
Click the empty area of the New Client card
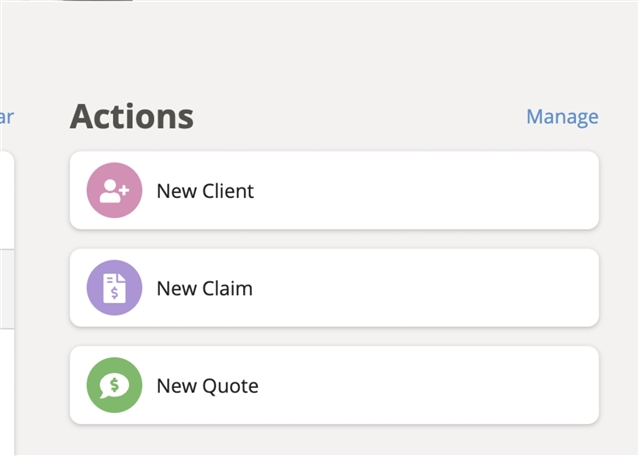pyautogui.click(x=426, y=190)
